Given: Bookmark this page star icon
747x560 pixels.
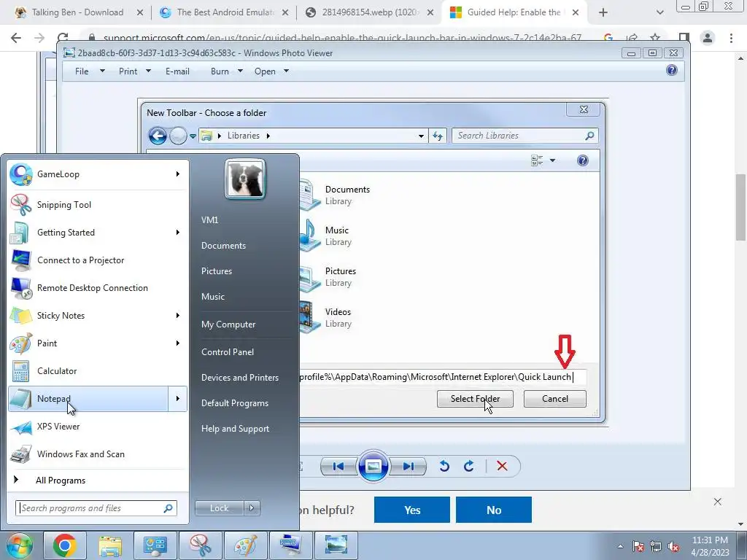Looking at the screenshot, I should click(655, 38).
